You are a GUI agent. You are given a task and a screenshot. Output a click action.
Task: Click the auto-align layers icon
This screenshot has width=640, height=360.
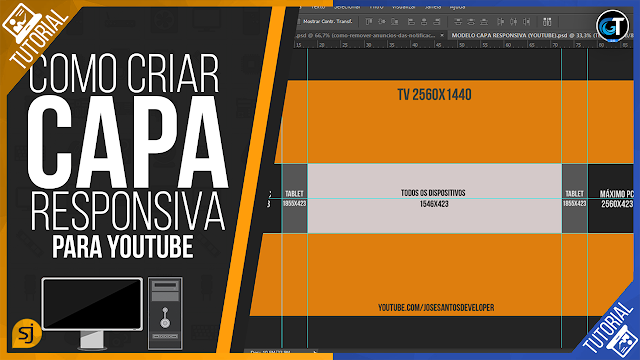[547, 22]
